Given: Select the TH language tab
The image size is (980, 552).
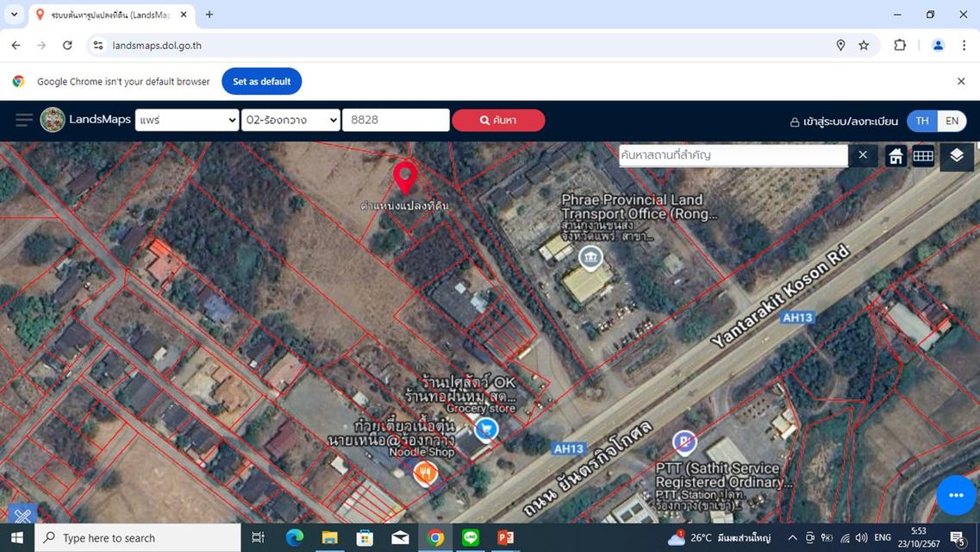Looking at the screenshot, I should [x=921, y=121].
